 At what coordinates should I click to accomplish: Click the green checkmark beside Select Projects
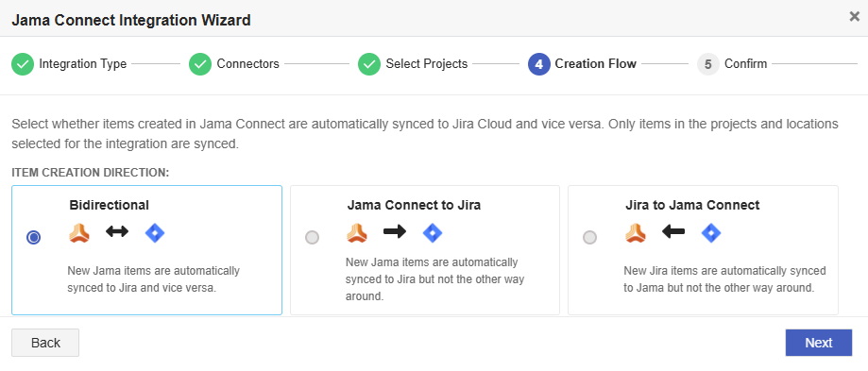coord(369,64)
